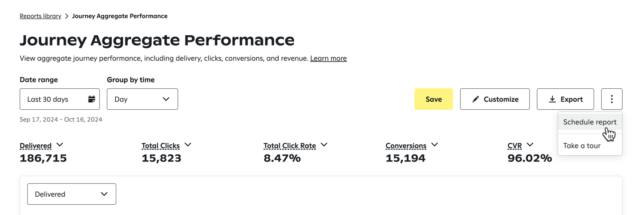Click the breadcrumb chevron after Reports library
644x215 pixels.
(67, 16)
